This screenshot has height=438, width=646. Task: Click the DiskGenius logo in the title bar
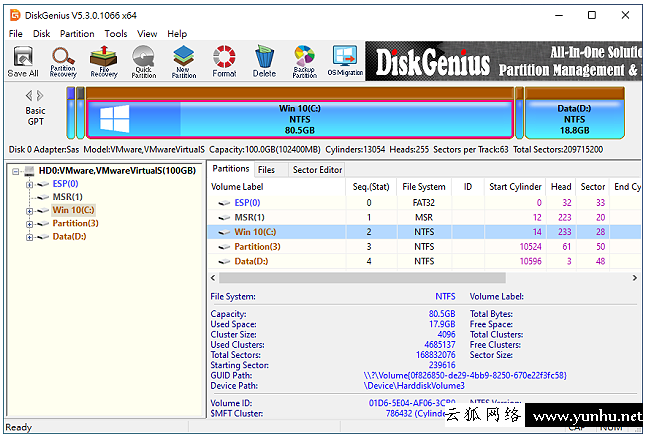tap(15, 15)
